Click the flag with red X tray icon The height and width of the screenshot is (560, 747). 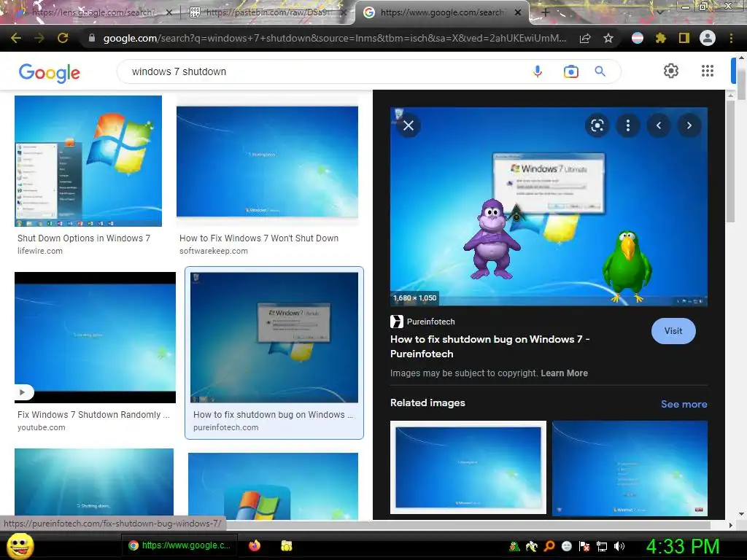click(x=584, y=546)
